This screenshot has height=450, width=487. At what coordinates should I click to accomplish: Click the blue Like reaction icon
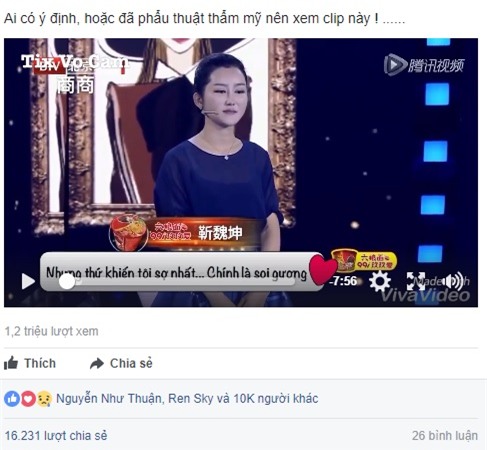[12, 399]
